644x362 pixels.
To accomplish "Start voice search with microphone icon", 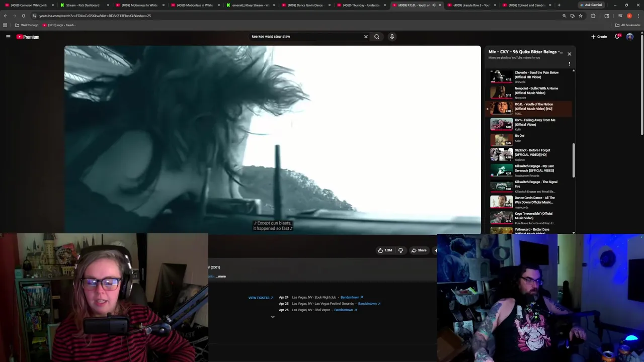I will 392,37.
